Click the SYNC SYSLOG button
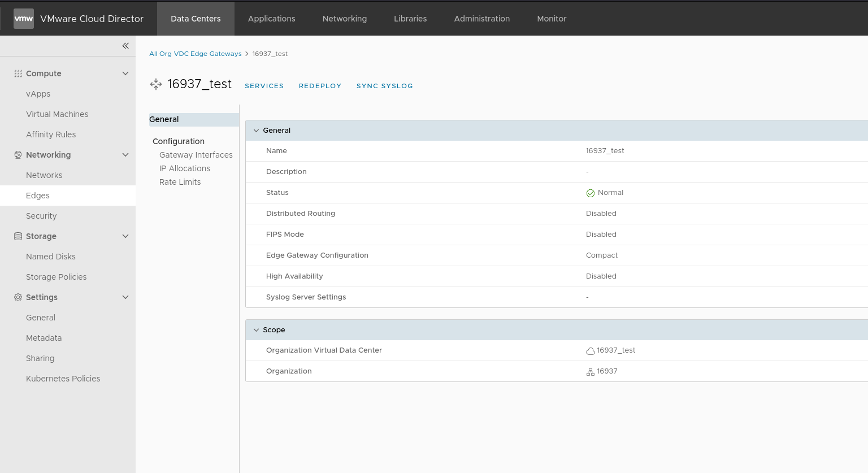Screen dimensions: 868x473 [x=385, y=86]
